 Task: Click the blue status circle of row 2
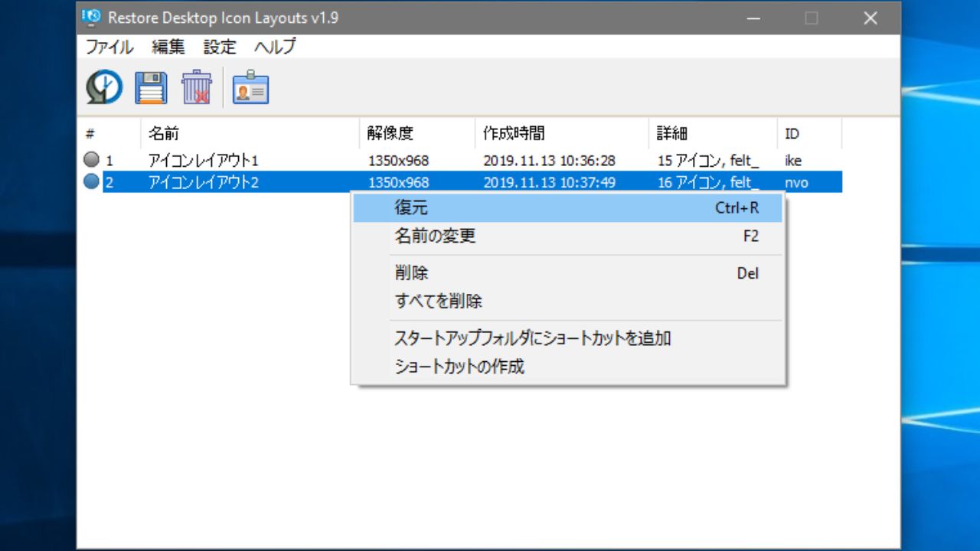pos(91,182)
